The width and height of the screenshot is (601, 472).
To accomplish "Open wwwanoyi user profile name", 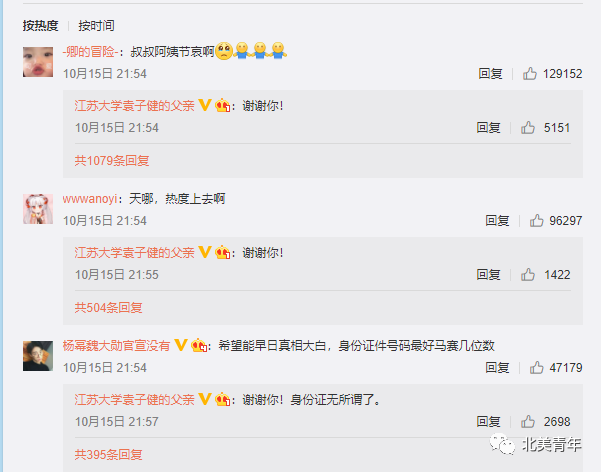I will pyautogui.click(x=90, y=199).
